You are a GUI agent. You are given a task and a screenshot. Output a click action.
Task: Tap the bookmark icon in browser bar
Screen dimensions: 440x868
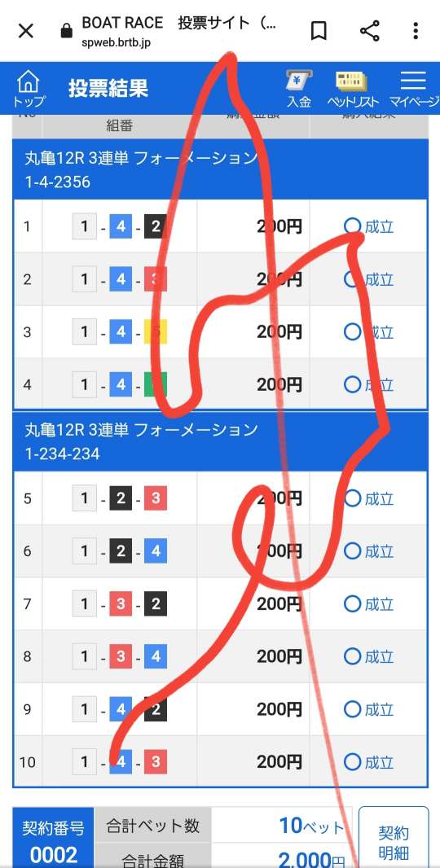[318, 31]
